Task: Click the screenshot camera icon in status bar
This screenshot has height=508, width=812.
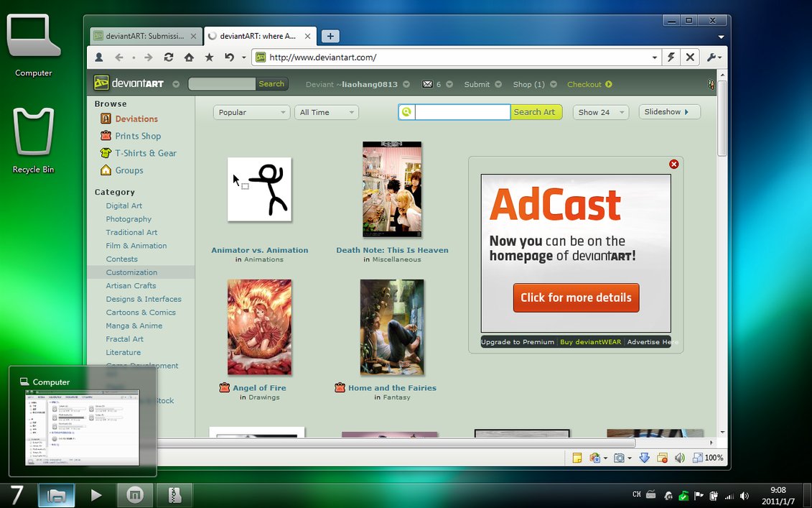Action: tap(619, 458)
